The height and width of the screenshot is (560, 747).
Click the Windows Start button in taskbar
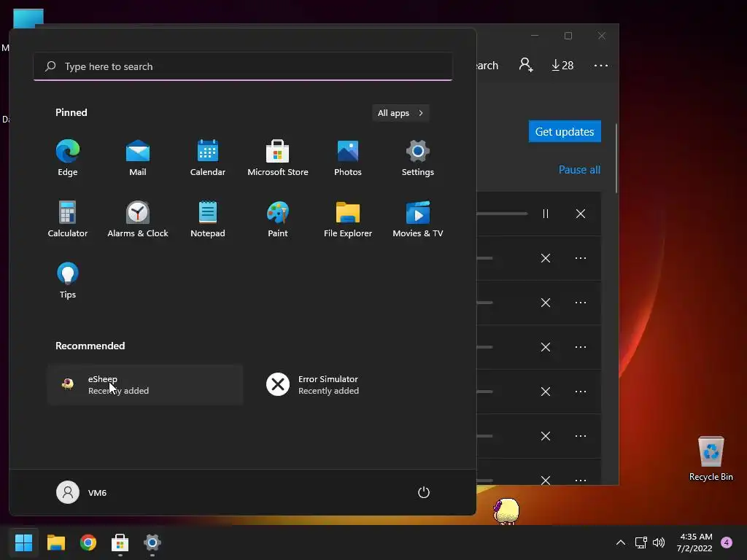tap(23, 542)
